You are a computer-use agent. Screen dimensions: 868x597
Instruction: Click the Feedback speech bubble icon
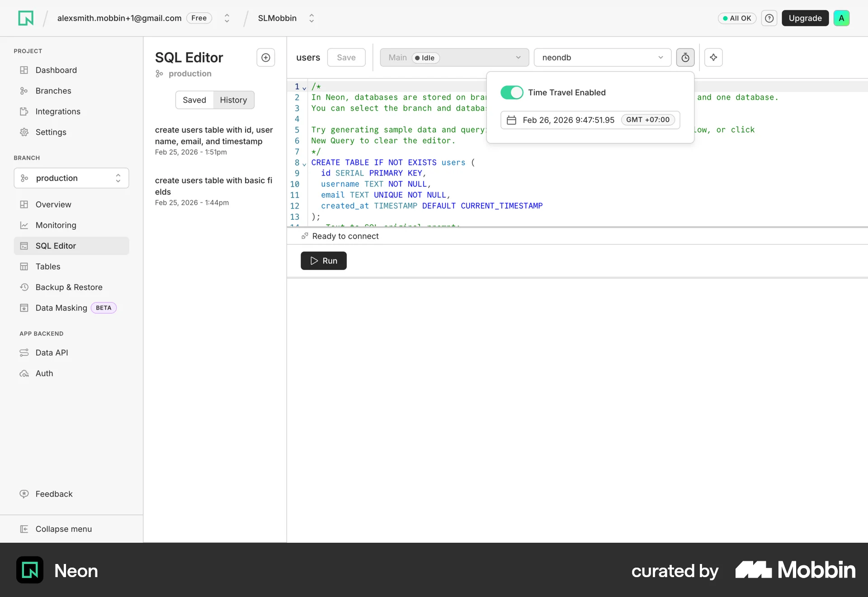24,494
